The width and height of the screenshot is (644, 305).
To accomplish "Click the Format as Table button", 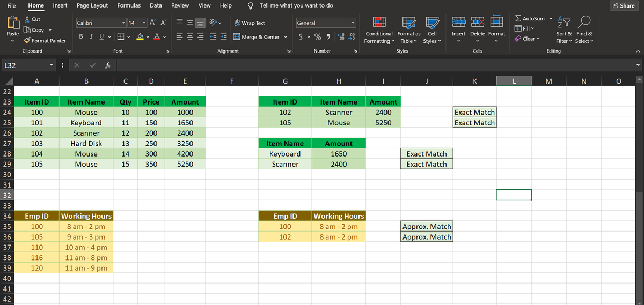I will click(x=409, y=30).
